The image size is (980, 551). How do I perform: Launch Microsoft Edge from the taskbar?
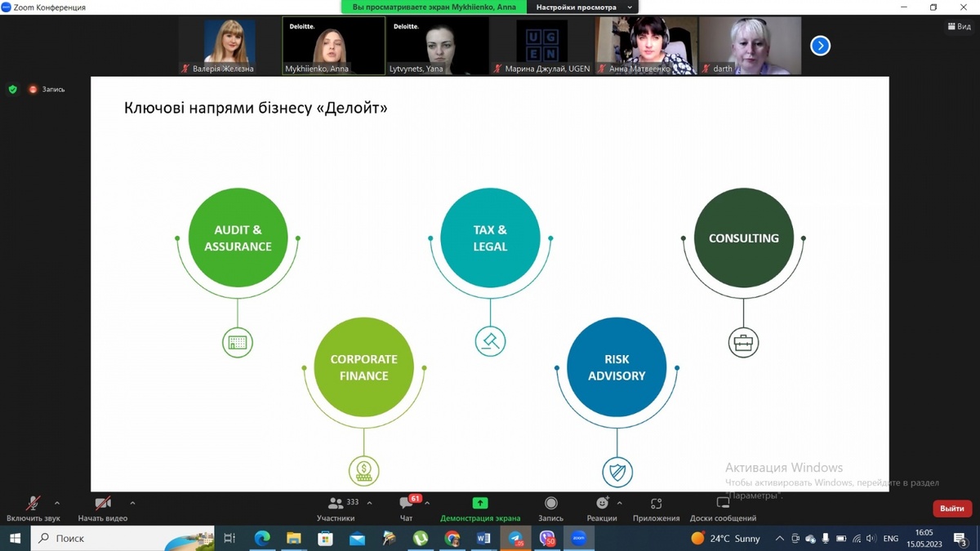coord(261,538)
